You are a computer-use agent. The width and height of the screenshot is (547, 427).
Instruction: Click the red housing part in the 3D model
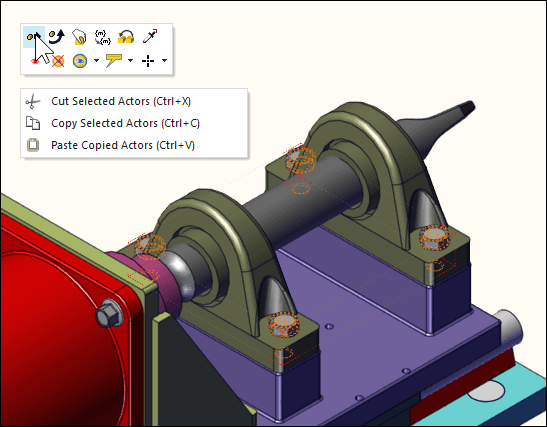click(52, 314)
